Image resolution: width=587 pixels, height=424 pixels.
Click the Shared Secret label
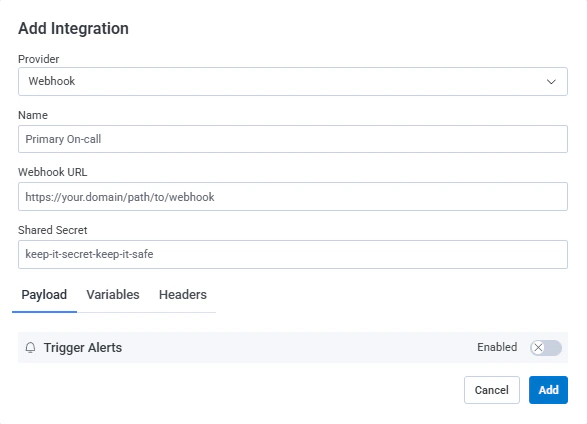pyautogui.click(x=52, y=230)
